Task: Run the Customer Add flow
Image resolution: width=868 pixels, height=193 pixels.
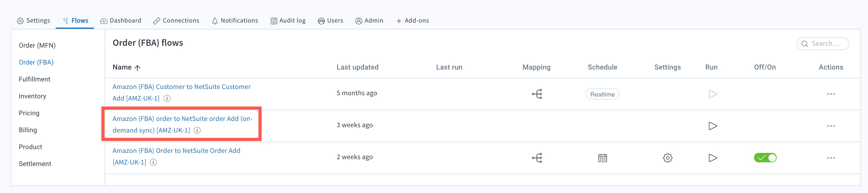Action: coord(712,94)
